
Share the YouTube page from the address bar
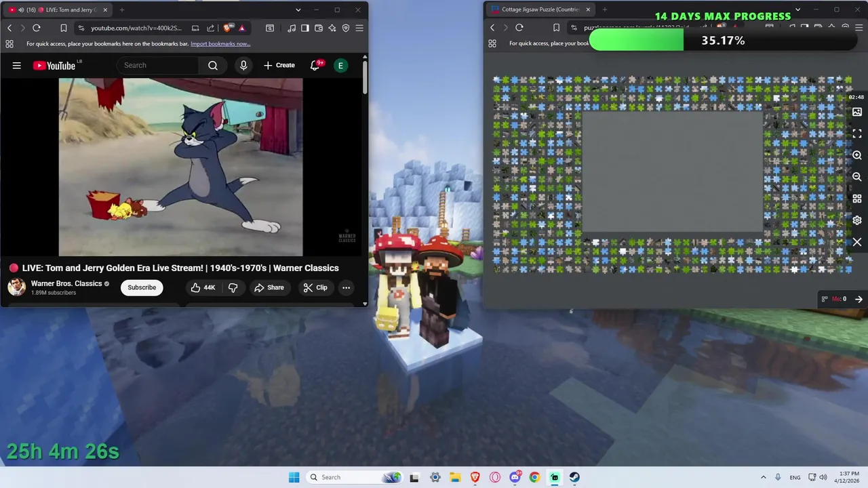click(x=210, y=28)
